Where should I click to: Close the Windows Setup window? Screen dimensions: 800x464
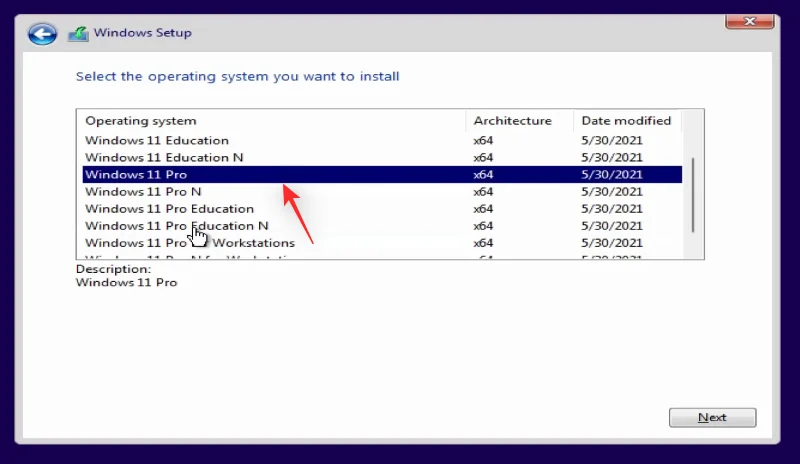tap(749, 21)
